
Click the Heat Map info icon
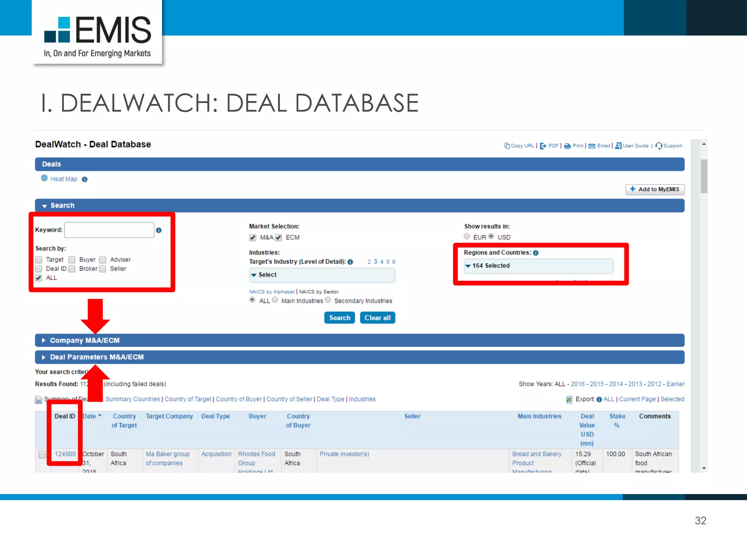tap(85, 179)
